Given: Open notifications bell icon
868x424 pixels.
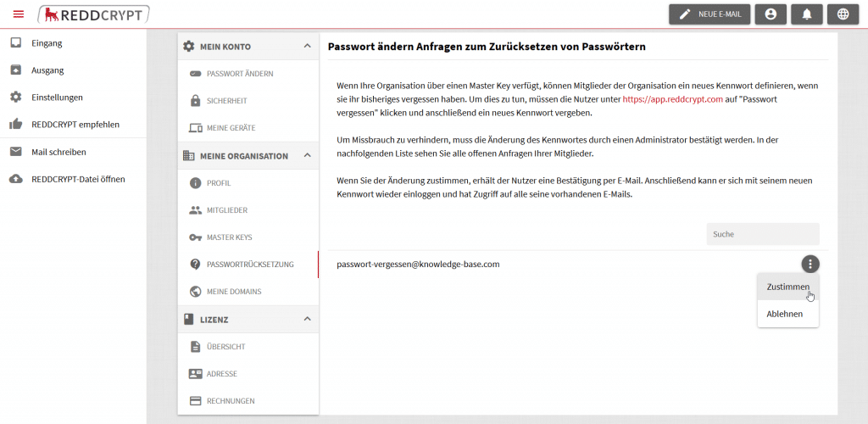Looking at the screenshot, I should tap(806, 14).
